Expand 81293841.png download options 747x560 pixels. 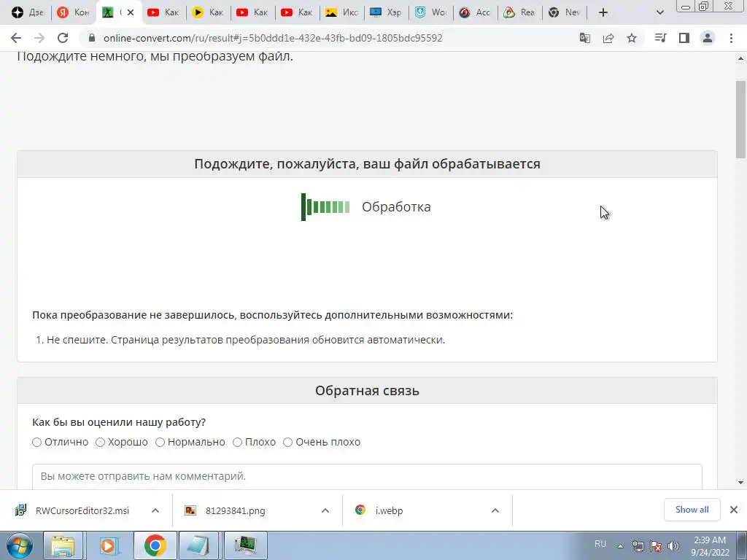pos(325,510)
